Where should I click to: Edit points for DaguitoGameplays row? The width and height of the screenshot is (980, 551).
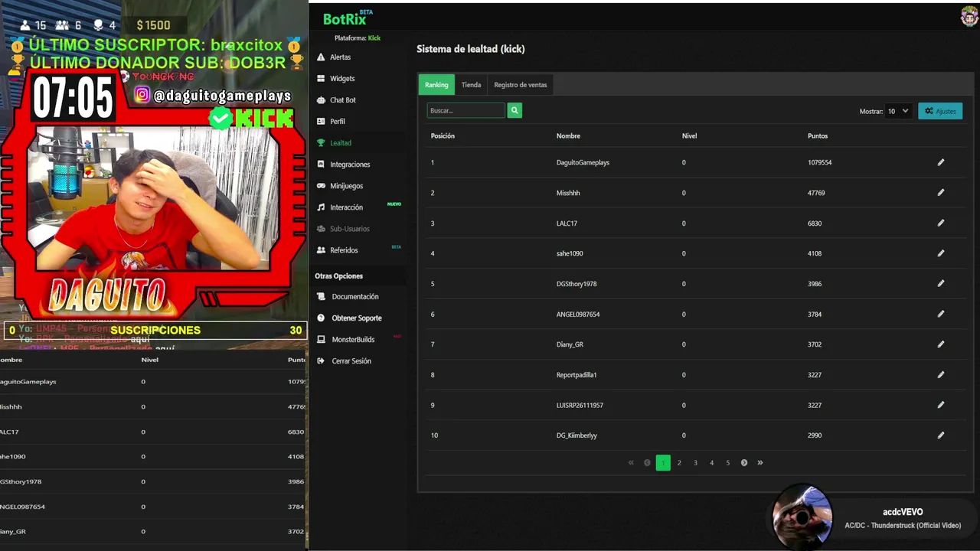(941, 162)
